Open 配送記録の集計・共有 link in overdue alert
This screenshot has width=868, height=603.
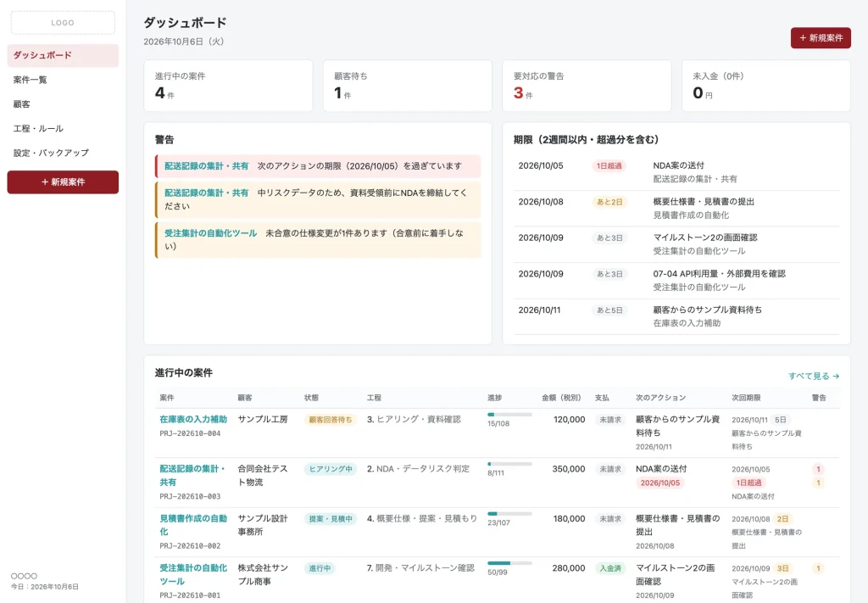pyautogui.click(x=207, y=166)
